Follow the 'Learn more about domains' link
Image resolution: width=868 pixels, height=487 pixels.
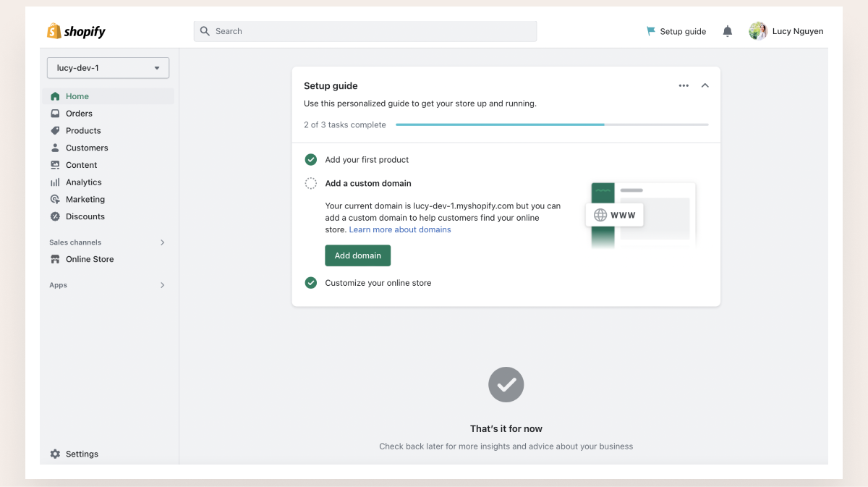400,229
